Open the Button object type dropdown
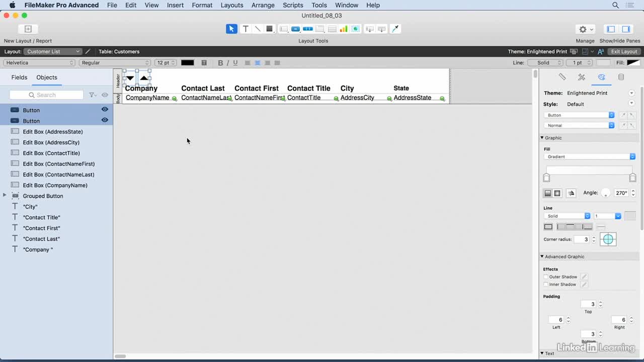644x362 pixels. [579, 115]
